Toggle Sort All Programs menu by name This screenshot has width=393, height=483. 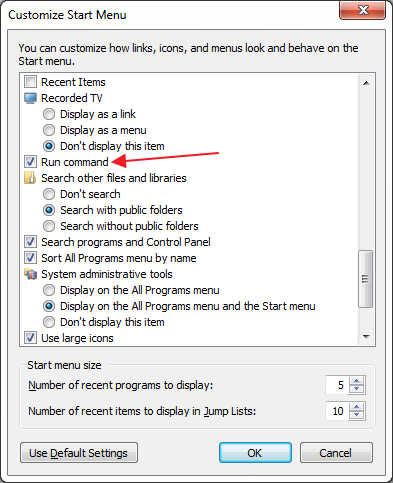[30, 258]
